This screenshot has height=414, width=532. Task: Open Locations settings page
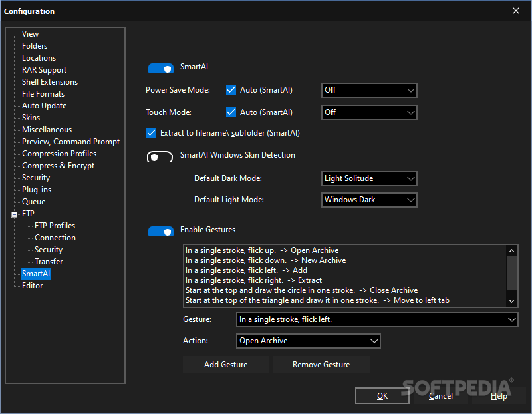(x=39, y=58)
